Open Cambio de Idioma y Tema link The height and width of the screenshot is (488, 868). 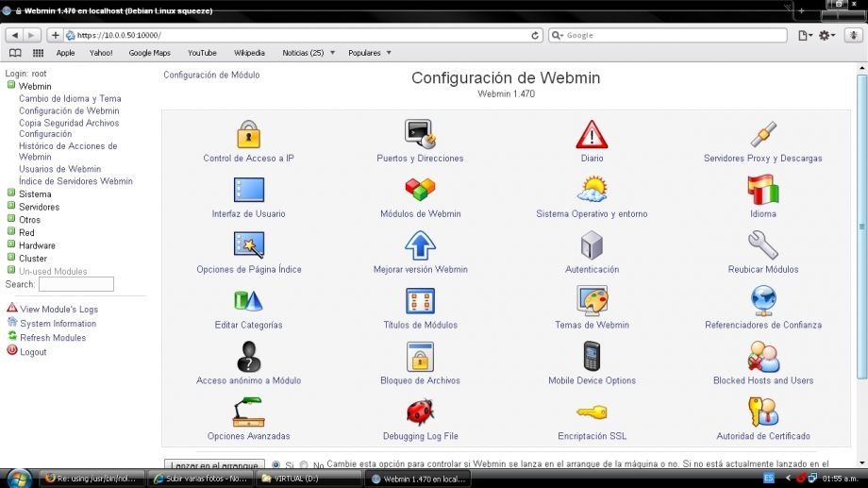coord(70,98)
